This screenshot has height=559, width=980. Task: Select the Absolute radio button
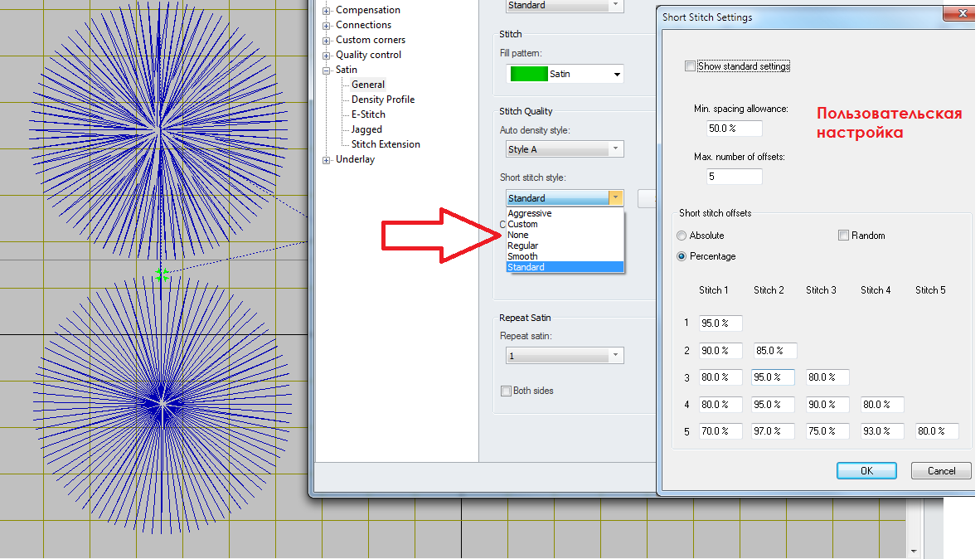[682, 236]
